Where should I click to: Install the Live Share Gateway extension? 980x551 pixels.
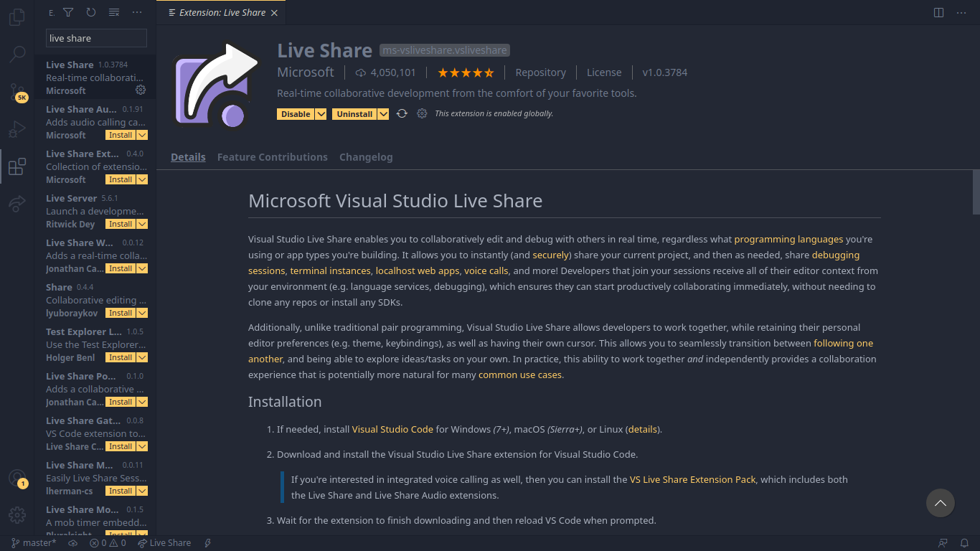[x=121, y=446]
